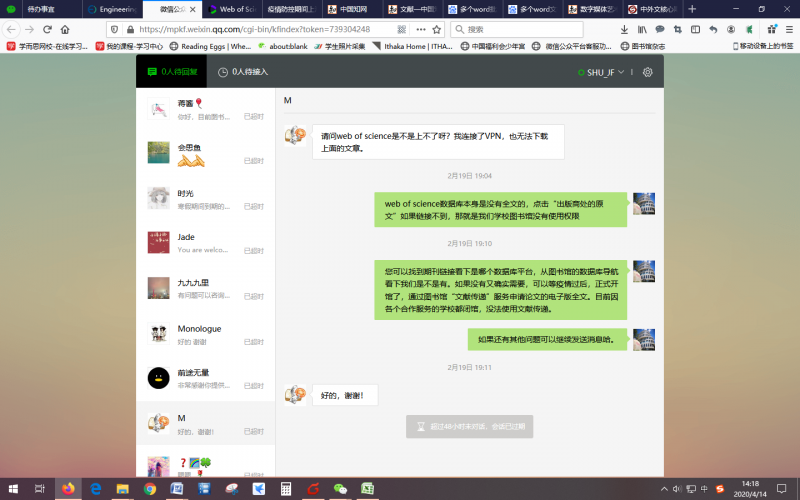Close the 微信公众 tab
The image size is (800, 500).
pos(192,9)
